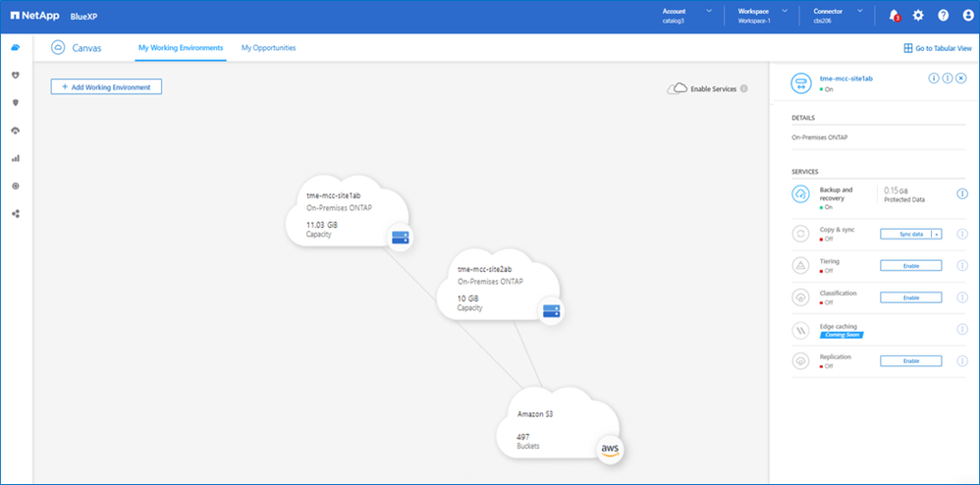Click the Edge caching service icon
The image size is (980, 485).
[800, 330]
